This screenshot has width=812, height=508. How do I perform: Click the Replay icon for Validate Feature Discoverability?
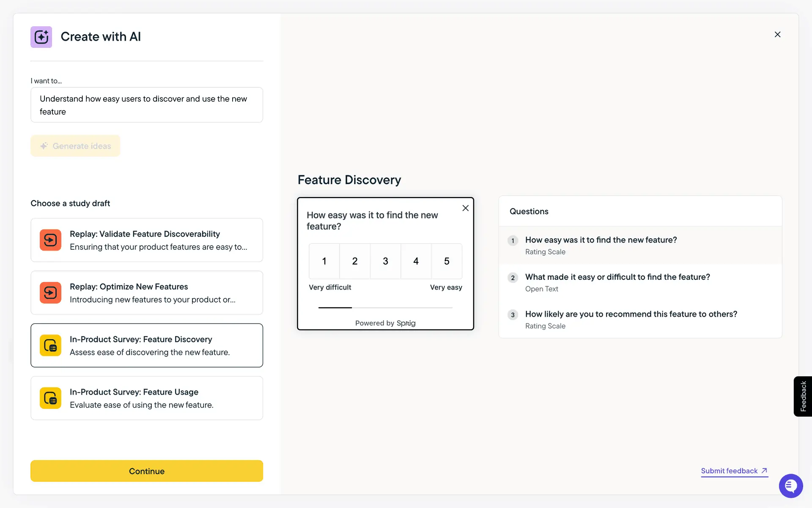50,240
